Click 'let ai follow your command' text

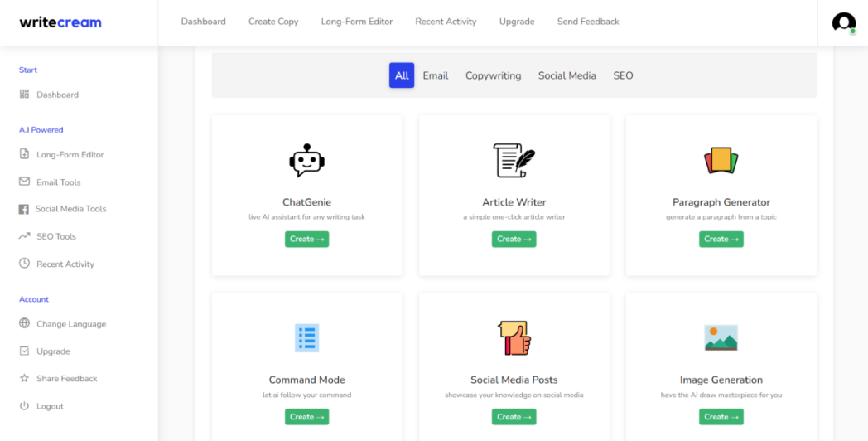(x=306, y=395)
